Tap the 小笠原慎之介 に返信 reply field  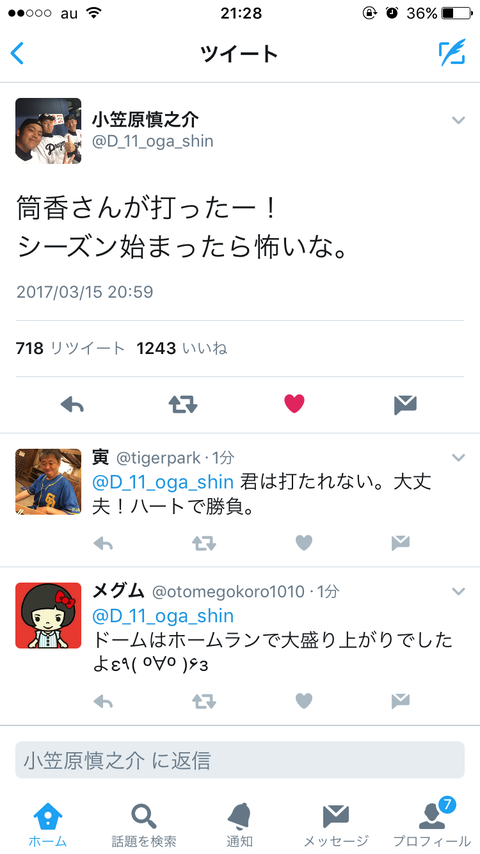tap(240, 760)
